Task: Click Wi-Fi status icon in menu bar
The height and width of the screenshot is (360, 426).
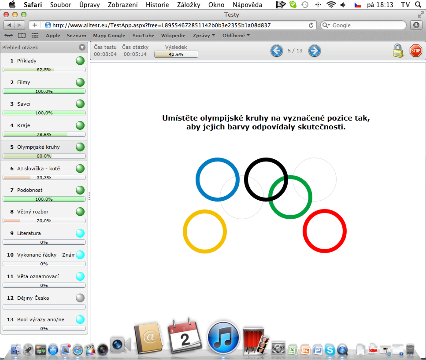Action: (331, 5)
